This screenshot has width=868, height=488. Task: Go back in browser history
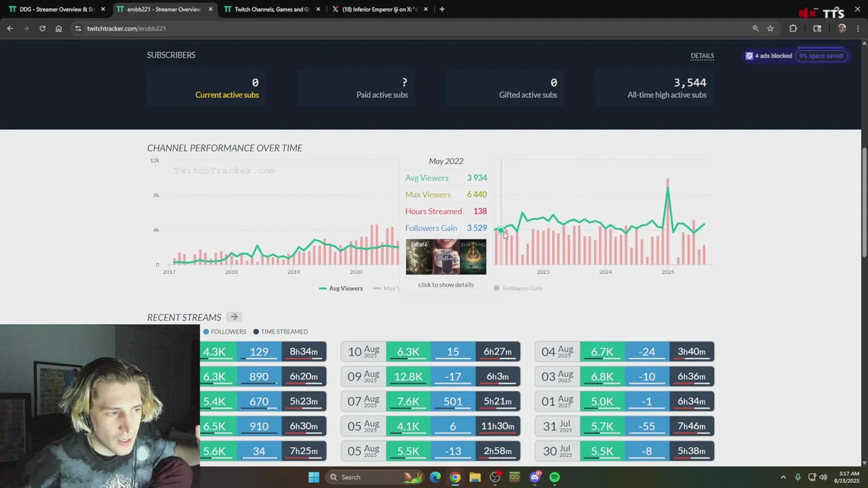coord(9,28)
